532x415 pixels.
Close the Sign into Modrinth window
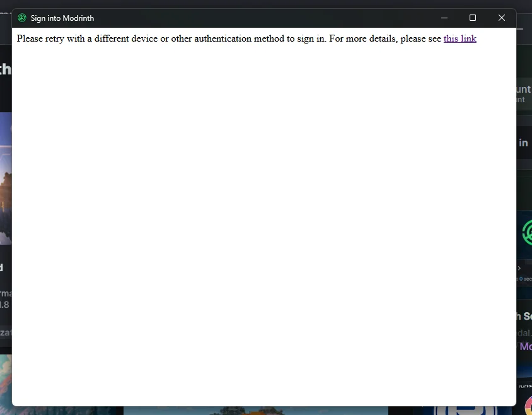502,18
